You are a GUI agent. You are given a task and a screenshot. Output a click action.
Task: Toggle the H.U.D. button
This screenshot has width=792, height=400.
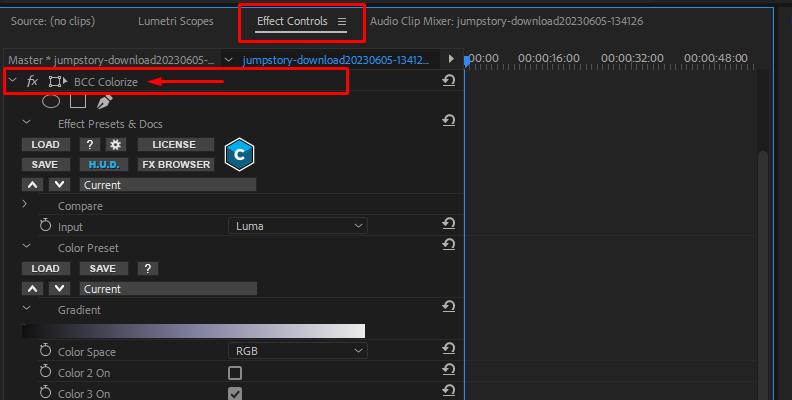pos(104,165)
